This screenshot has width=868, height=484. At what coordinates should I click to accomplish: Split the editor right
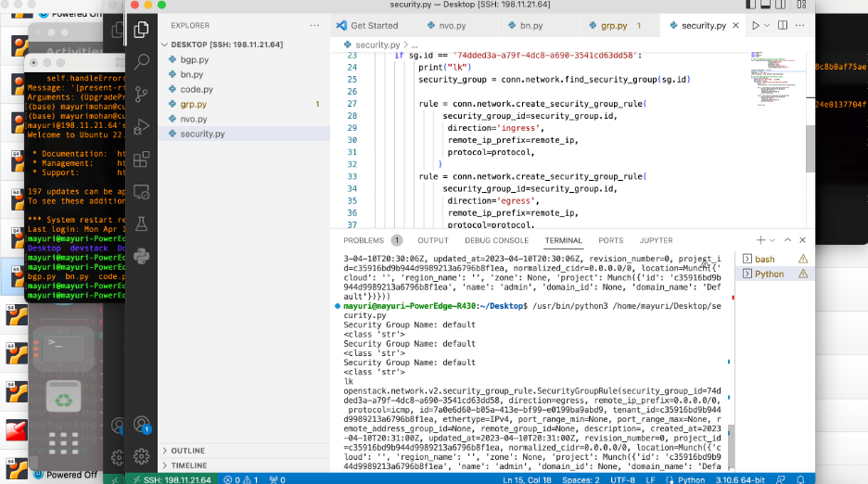[783, 25]
